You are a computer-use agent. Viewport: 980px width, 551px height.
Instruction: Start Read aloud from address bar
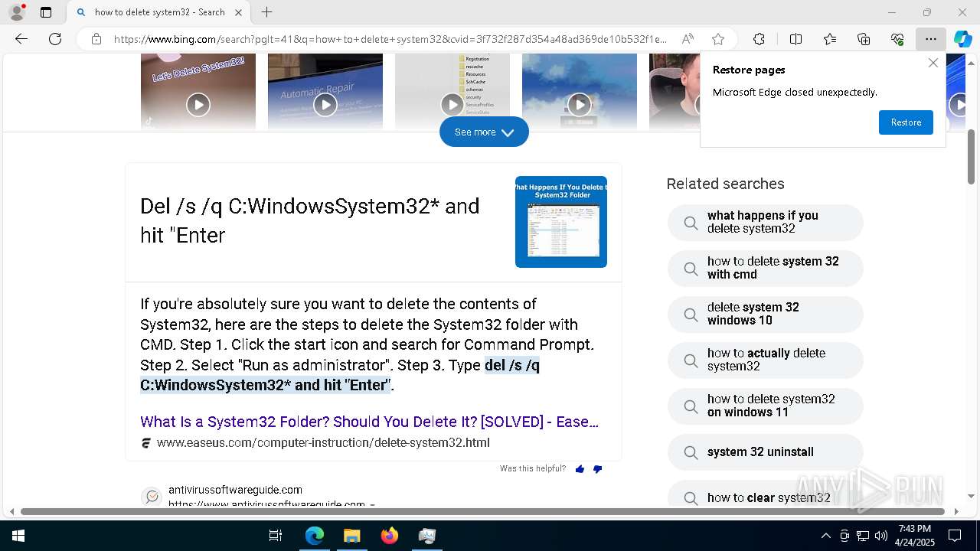(688, 39)
